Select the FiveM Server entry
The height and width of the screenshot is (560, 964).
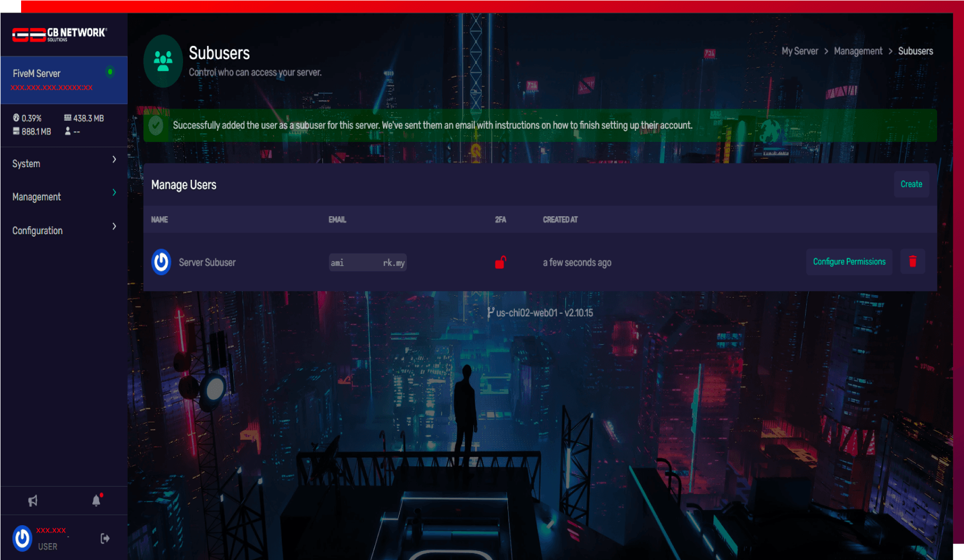[53, 79]
